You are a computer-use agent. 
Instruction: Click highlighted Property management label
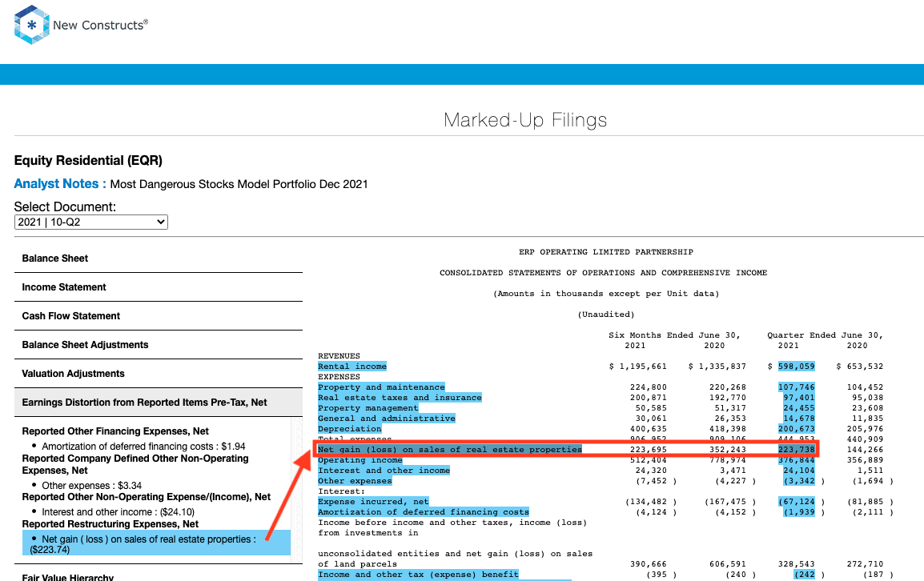point(368,408)
